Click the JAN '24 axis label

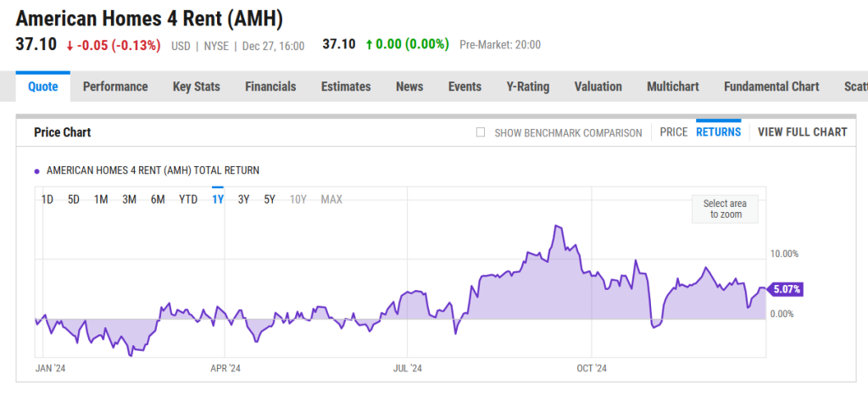click(x=50, y=368)
